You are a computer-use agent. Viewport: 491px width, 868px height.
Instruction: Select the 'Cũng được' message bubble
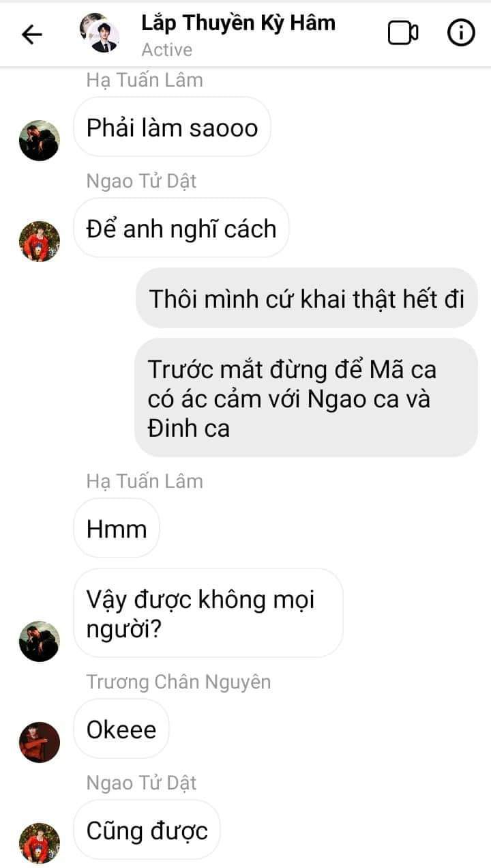click(147, 830)
